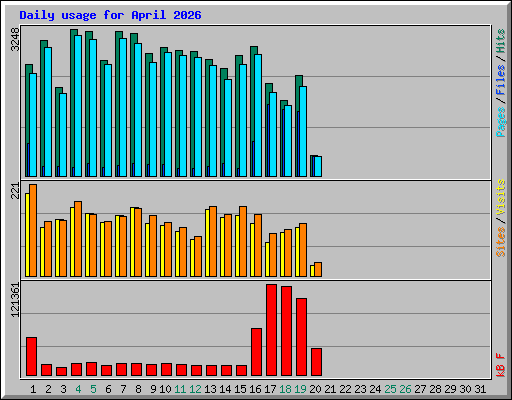Click the "Sites" legend label

click(501, 242)
